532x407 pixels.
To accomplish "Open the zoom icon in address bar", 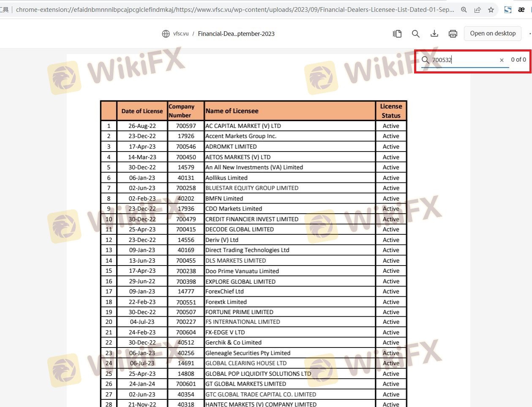I will pyautogui.click(x=464, y=10).
